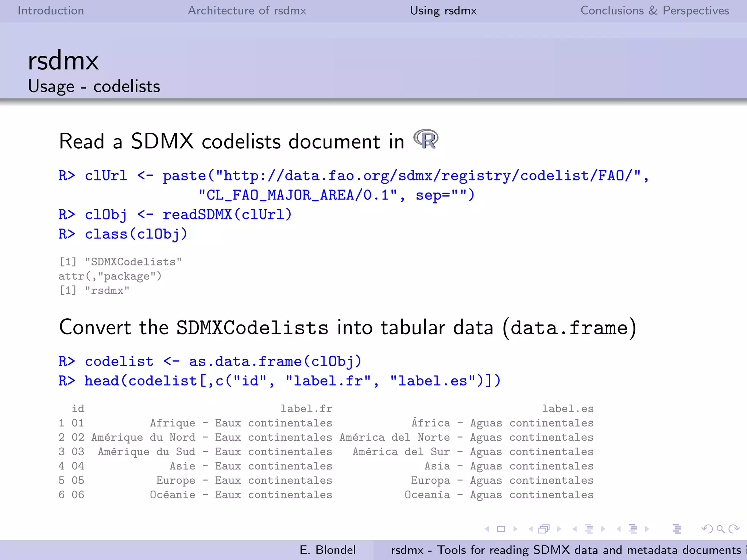
Task: Click 'Amérique du Sud - Eaux continentales' cell
Action: pos(215,452)
